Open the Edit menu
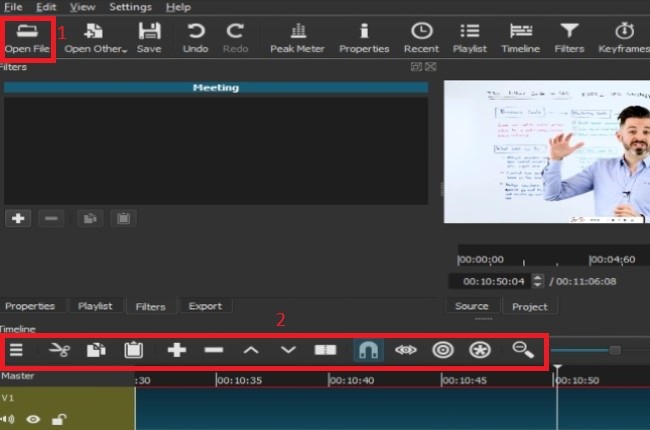This screenshot has width=650, height=430. (x=46, y=7)
